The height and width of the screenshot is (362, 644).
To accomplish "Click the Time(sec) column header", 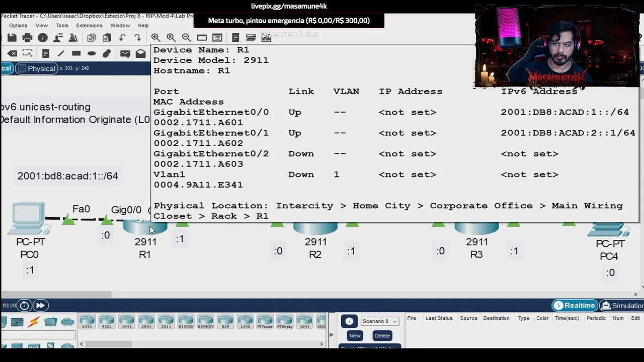I will (x=567, y=318).
